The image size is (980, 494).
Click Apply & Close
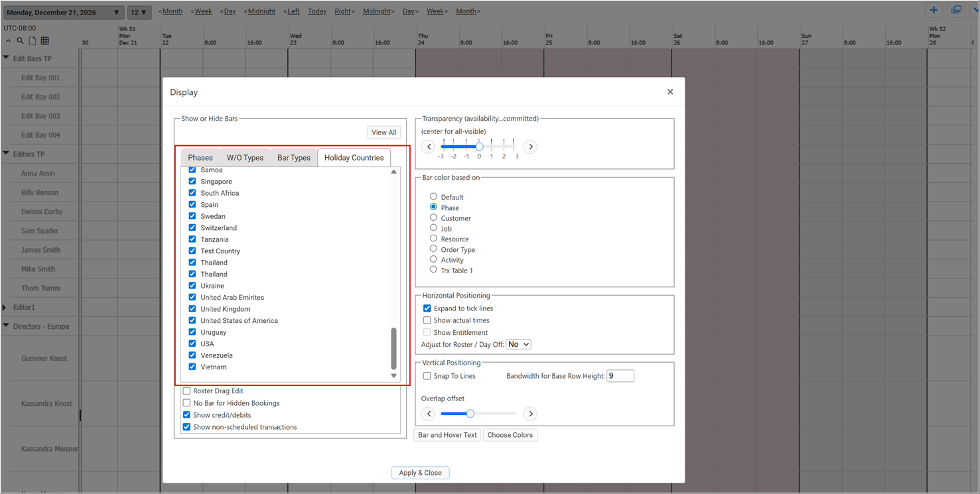(x=421, y=473)
